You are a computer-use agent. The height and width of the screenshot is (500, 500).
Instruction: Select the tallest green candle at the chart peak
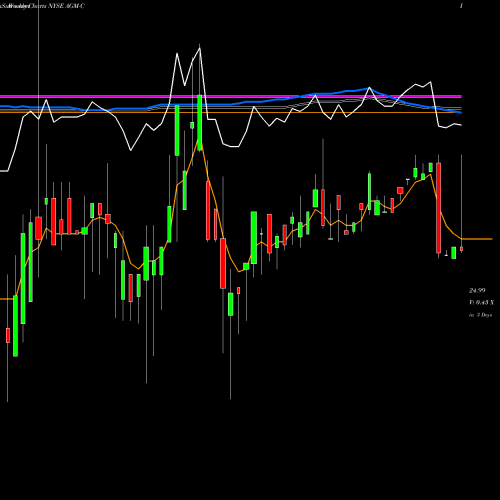(x=200, y=123)
